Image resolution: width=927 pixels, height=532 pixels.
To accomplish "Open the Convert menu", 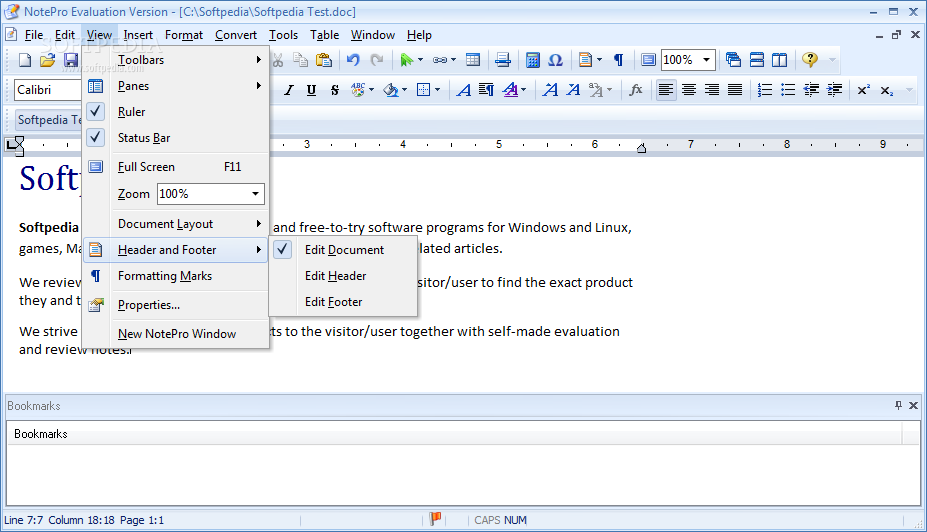I will 236,35.
